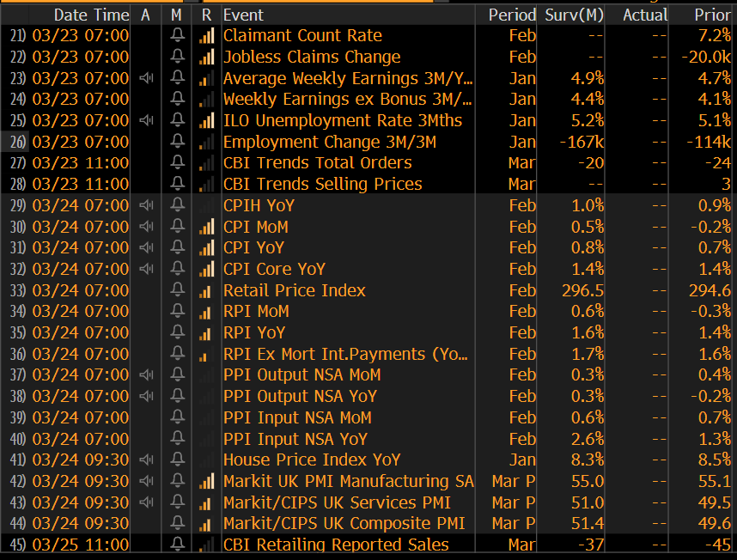This screenshot has height=560, width=737.
Task: Click the speaker icon for CPIH YoY
Action: [147, 205]
